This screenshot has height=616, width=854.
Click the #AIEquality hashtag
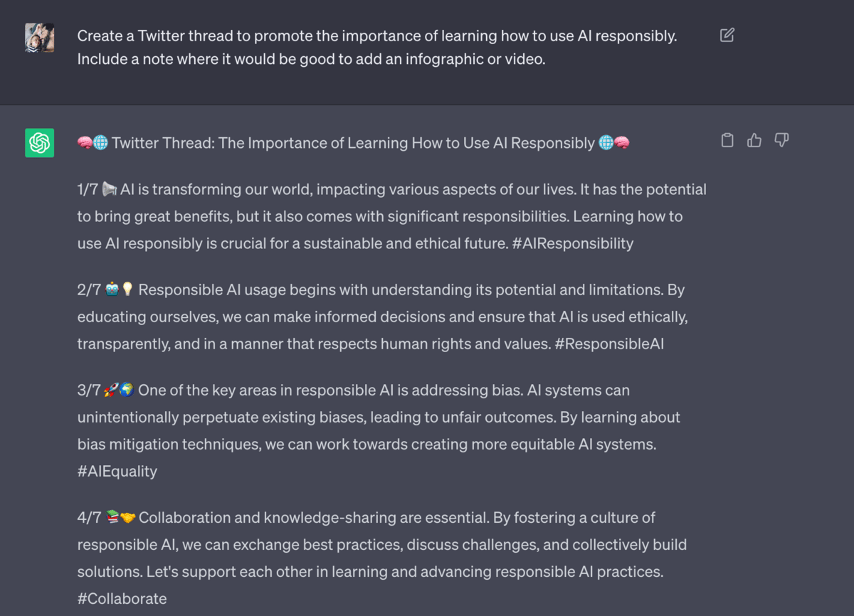click(x=117, y=471)
